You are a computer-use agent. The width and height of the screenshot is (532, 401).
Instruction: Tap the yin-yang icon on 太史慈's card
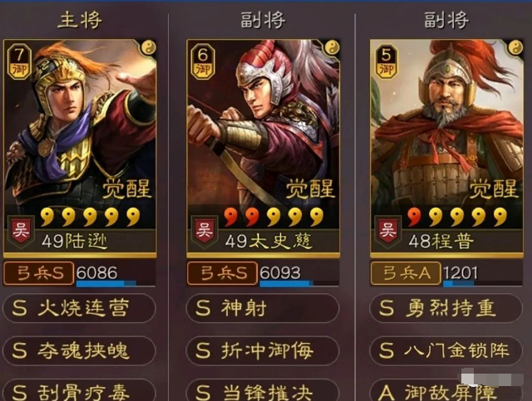[x=332, y=48]
